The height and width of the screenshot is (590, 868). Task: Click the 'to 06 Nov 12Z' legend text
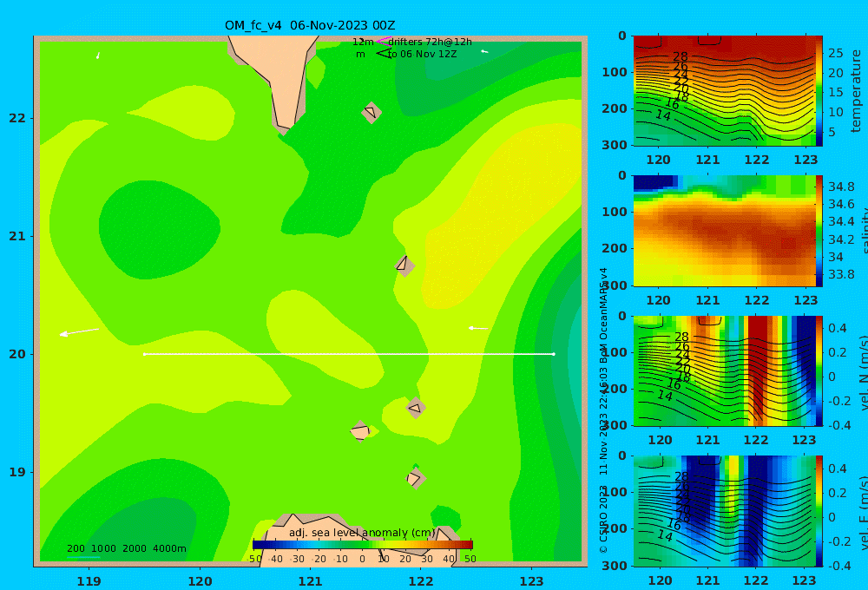click(423, 55)
